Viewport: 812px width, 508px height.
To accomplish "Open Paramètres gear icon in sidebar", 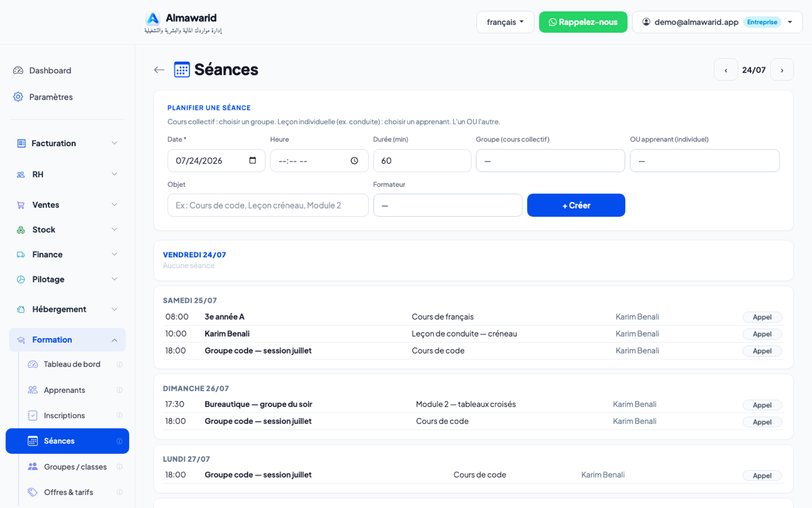I will (18, 97).
